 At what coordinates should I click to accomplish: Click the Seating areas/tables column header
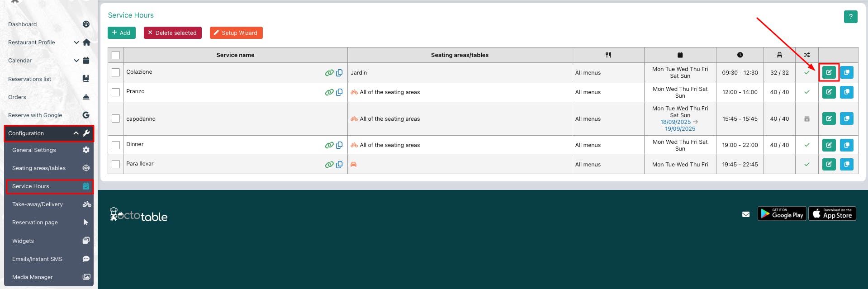460,55
